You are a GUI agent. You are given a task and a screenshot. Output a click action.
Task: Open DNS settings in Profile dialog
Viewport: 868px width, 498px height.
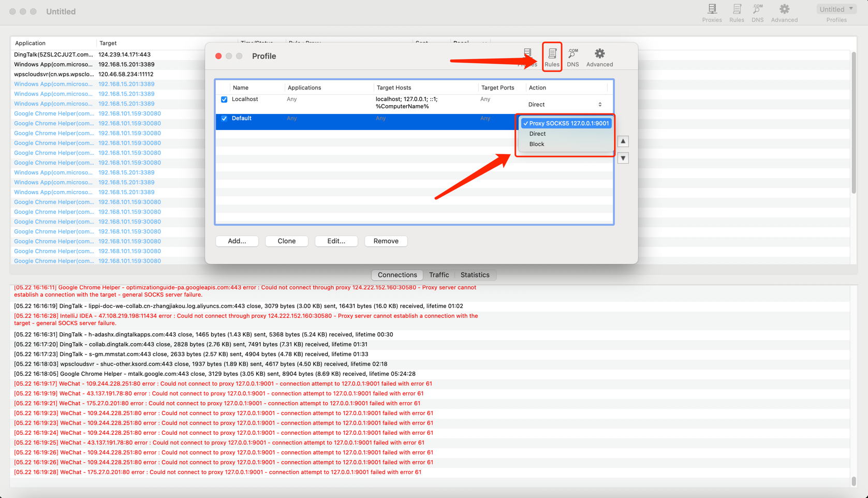pyautogui.click(x=572, y=57)
